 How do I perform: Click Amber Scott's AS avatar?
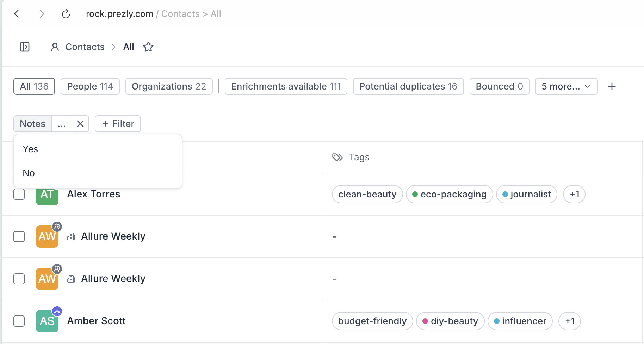[x=47, y=321]
